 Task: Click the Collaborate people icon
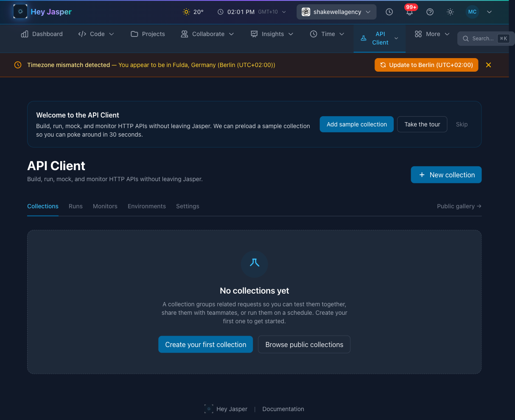(x=185, y=34)
